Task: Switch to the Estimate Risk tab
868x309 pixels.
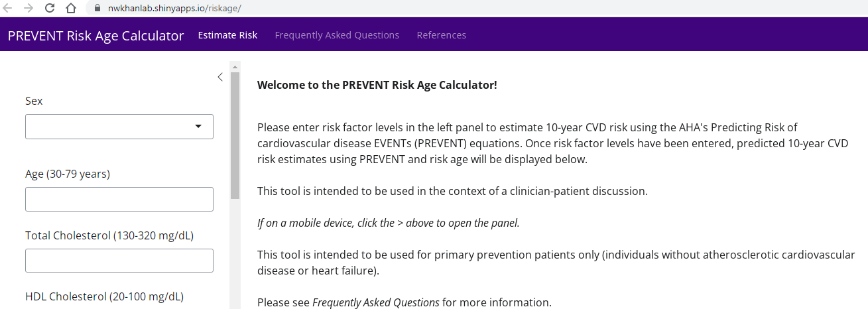Action: (x=227, y=35)
